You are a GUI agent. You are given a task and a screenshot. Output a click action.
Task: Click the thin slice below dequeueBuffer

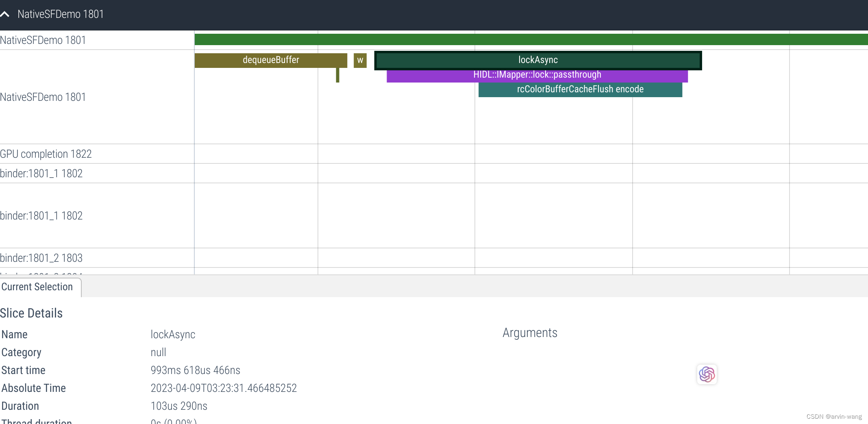tap(337, 75)
